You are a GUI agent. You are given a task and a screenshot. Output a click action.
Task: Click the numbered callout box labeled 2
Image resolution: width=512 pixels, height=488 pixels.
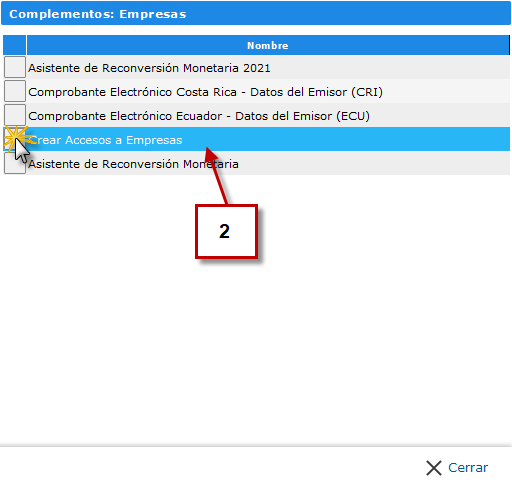(x=226, y=231)
